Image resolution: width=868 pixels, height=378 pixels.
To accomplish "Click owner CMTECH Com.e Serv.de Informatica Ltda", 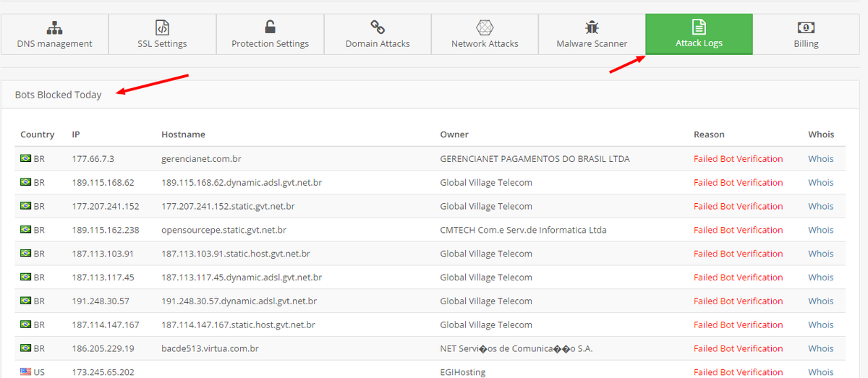I will [523, 230].
